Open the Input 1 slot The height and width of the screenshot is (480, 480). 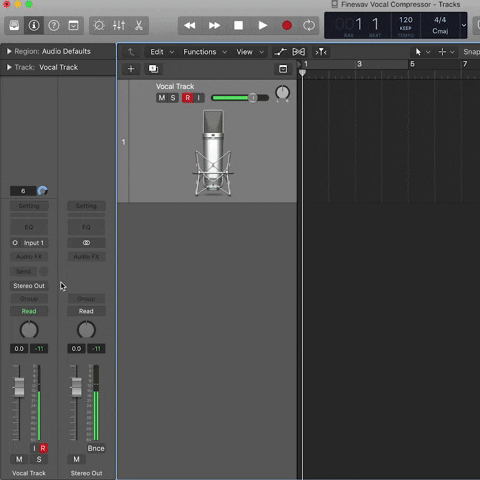click(34, 243)
